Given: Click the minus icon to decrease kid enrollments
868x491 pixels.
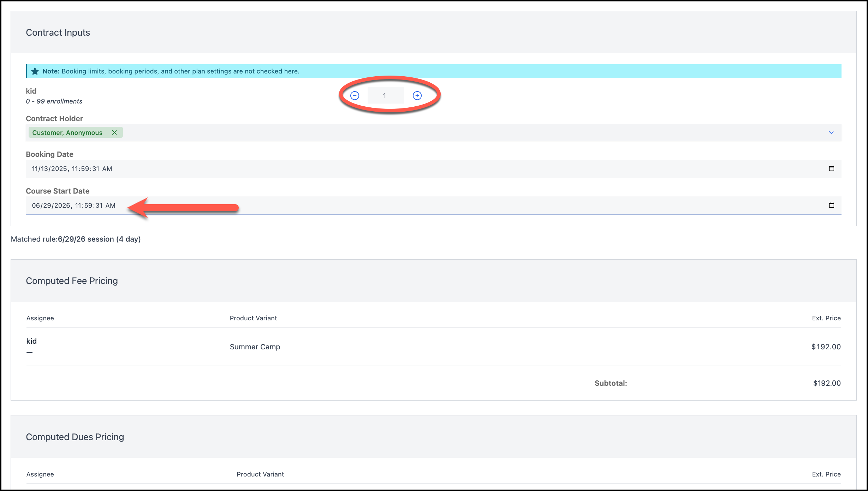Looking at the screenshot, I should 355,96.
